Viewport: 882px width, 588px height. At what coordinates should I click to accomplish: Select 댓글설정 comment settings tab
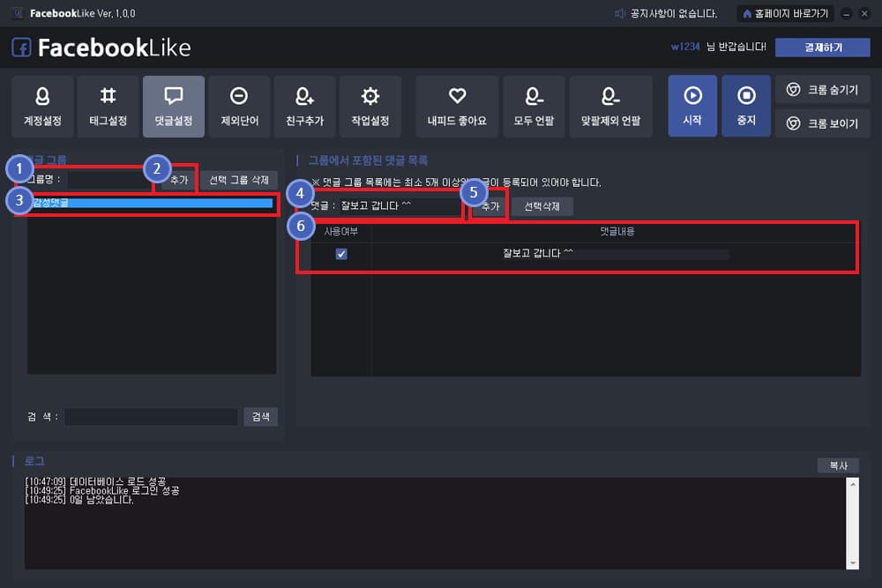point(174,107)
